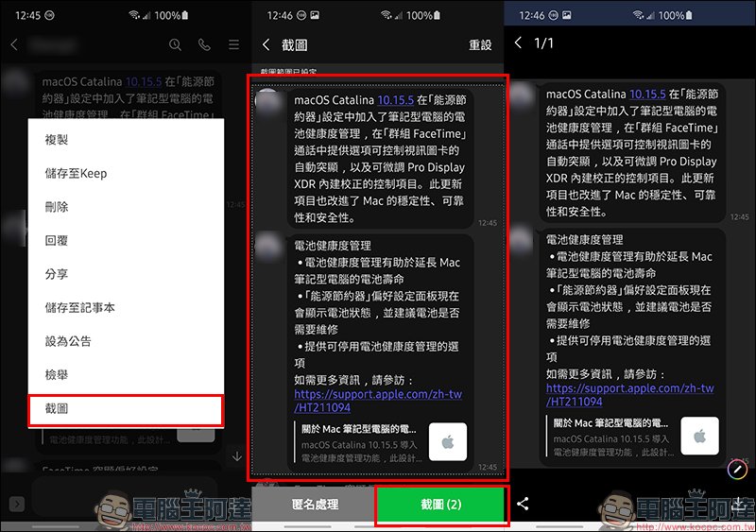Tap the search icon in left chat header
The height and width of the screenshot is (532, 756).
pos(175,44)
